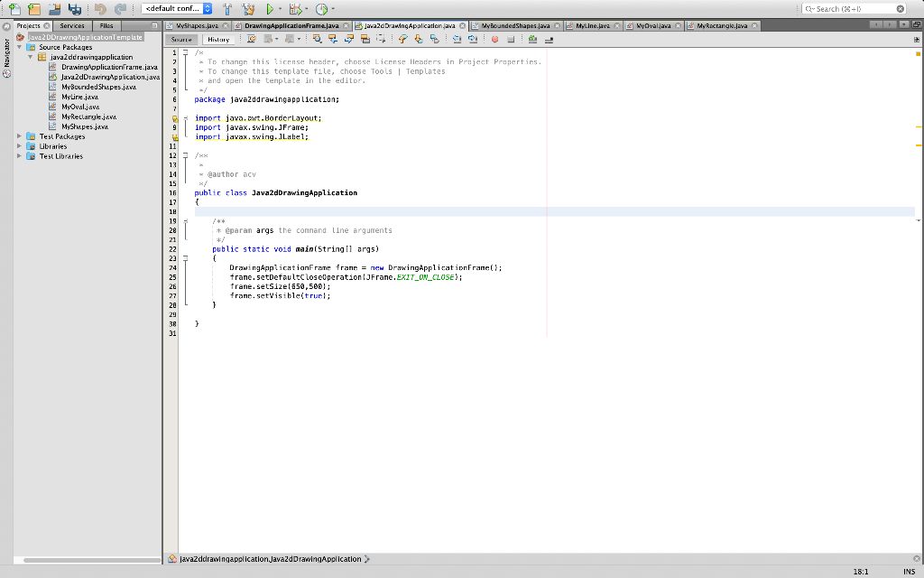Image resolution: width=924 pixels, height=578 pixels.
Task: Collapse the Source Packages node
Action: (x=20, y=47)
